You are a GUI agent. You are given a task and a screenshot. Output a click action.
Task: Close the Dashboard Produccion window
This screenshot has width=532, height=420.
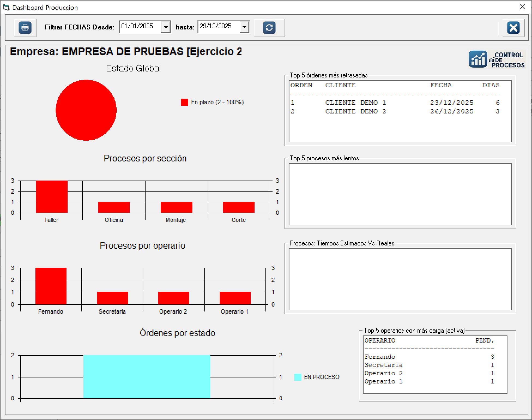point(522,7)
